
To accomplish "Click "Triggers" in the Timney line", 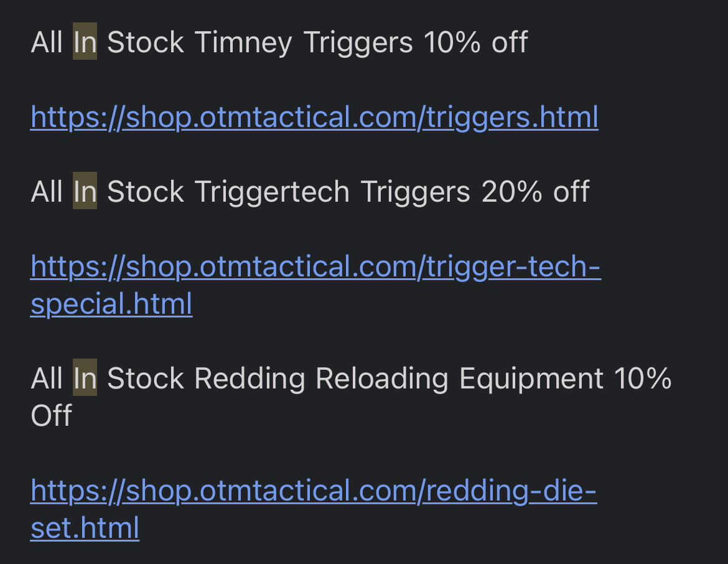I will click(x=358, y=43).
